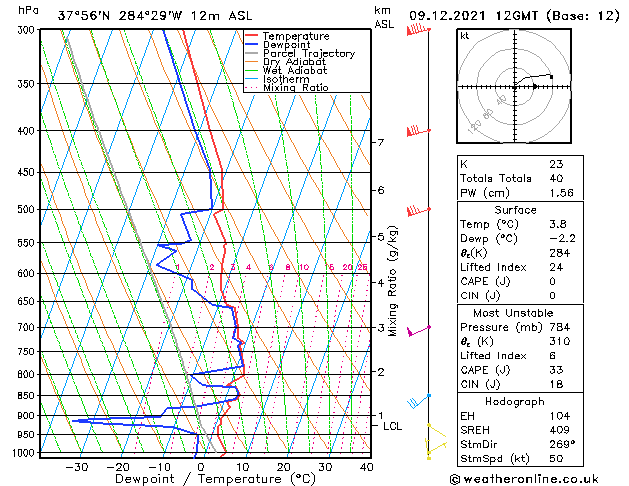Click the grey Parcel Trajectory legend swatch
Image resolution: width=629 pixels, height=486 pixels.
pyautogui.click(x=252, y=53)
